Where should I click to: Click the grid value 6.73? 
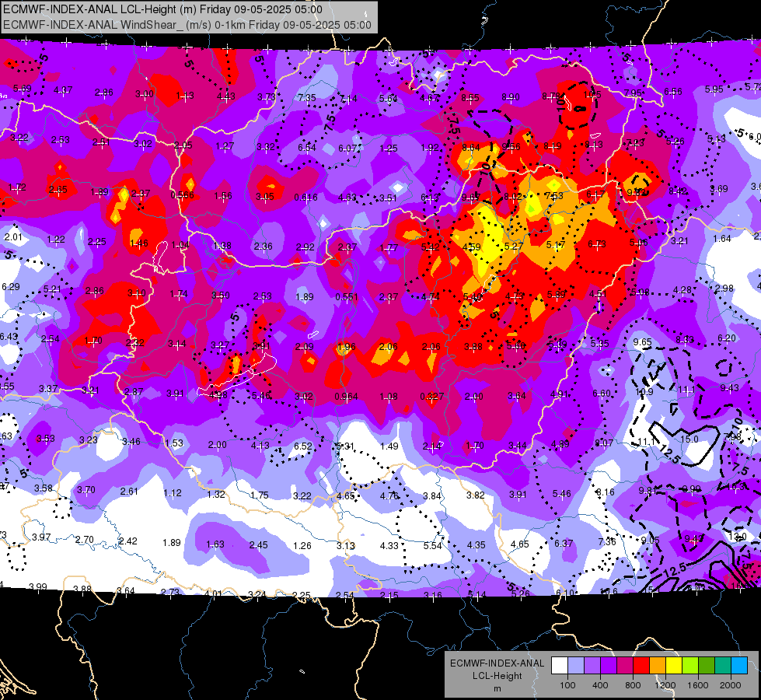pyautogui.click(x=596, y=244)
